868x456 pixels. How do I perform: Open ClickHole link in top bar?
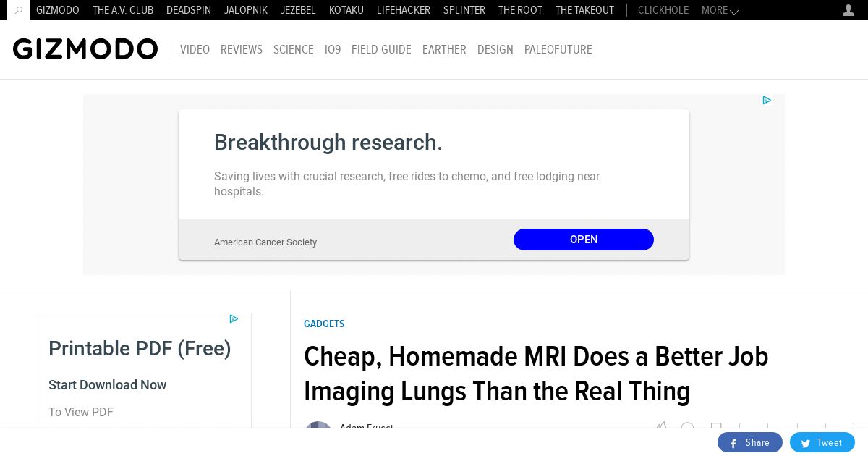tap(663, 10)
